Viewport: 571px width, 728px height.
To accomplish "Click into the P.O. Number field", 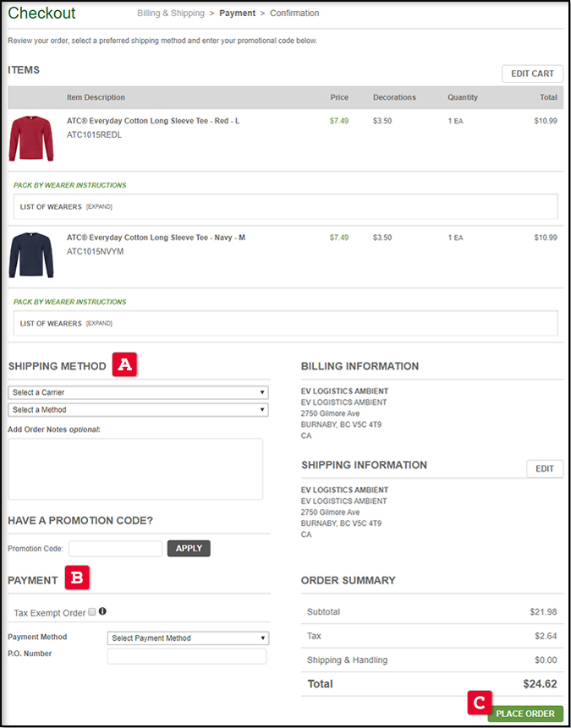I will [187, 656].
